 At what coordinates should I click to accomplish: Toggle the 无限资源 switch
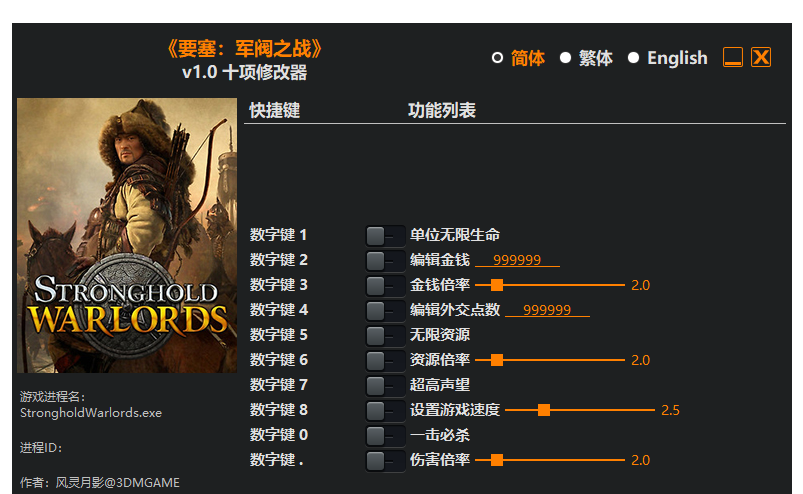[x=385, y=335]
